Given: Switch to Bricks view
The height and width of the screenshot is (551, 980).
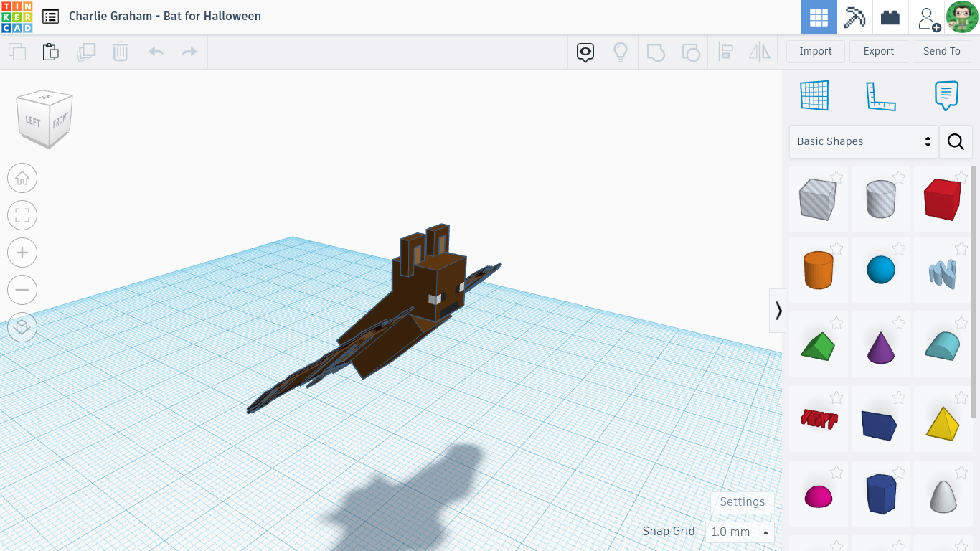Looking at the screenshot, I should [x=890, y=16].
